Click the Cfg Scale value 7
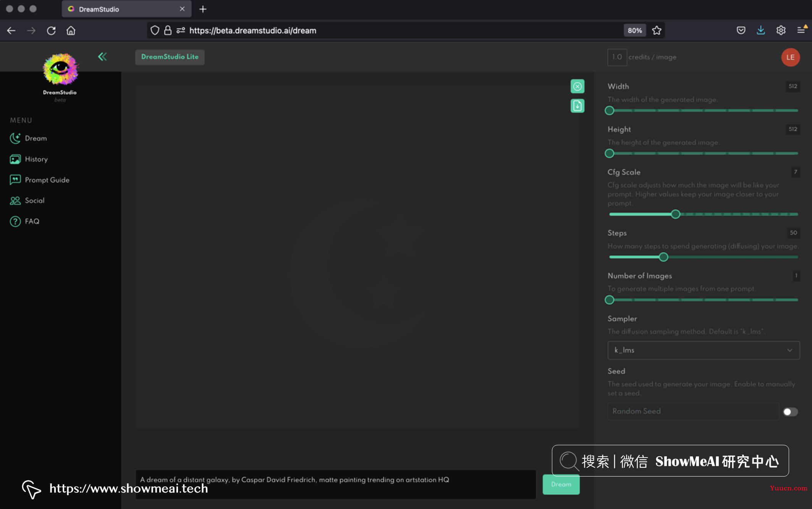Viewport: 812px width, 509px height. pyautogui.click(x=796, y=172)
